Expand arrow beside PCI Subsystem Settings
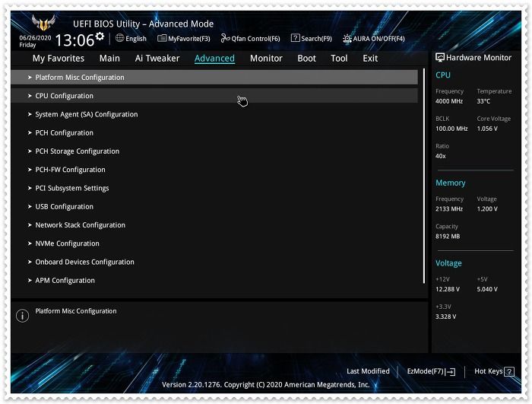Image resolution: width=532 pixels, height=404 pixels. 30,188
